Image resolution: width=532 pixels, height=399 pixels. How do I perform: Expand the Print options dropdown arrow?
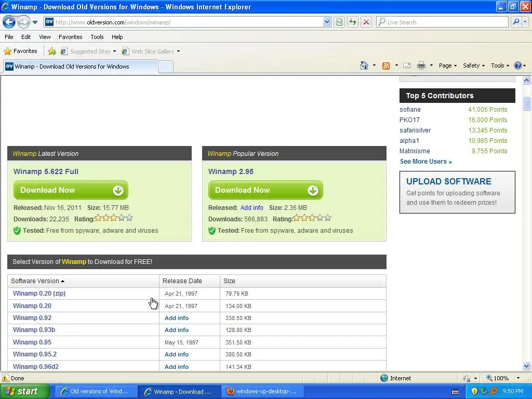coord(431,65)
